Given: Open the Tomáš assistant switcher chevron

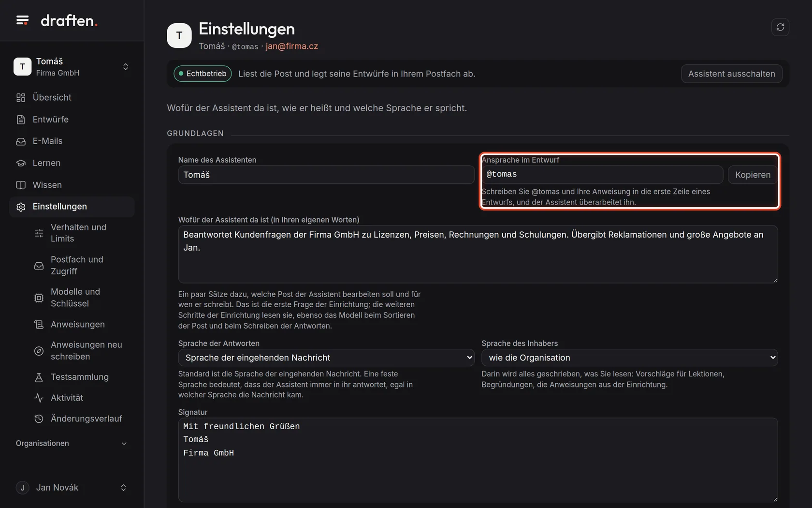Looking at the screenshot, I should coord(126,67).
